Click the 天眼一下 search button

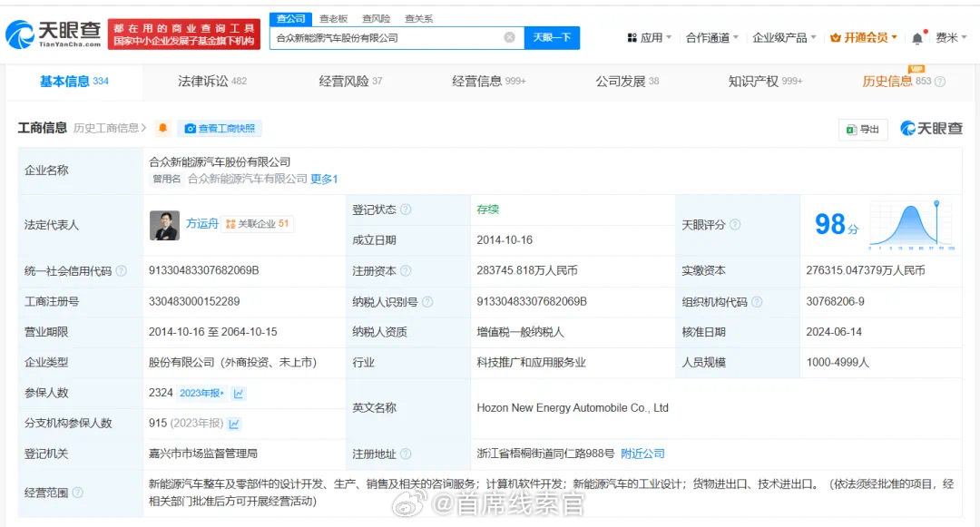click(x=552, y=37)
